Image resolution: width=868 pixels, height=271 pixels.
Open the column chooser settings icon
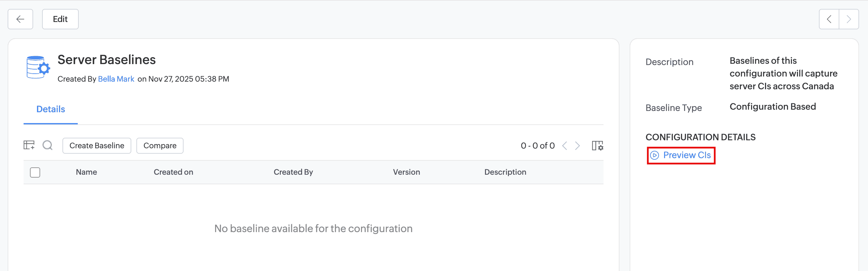click(597, 146)
